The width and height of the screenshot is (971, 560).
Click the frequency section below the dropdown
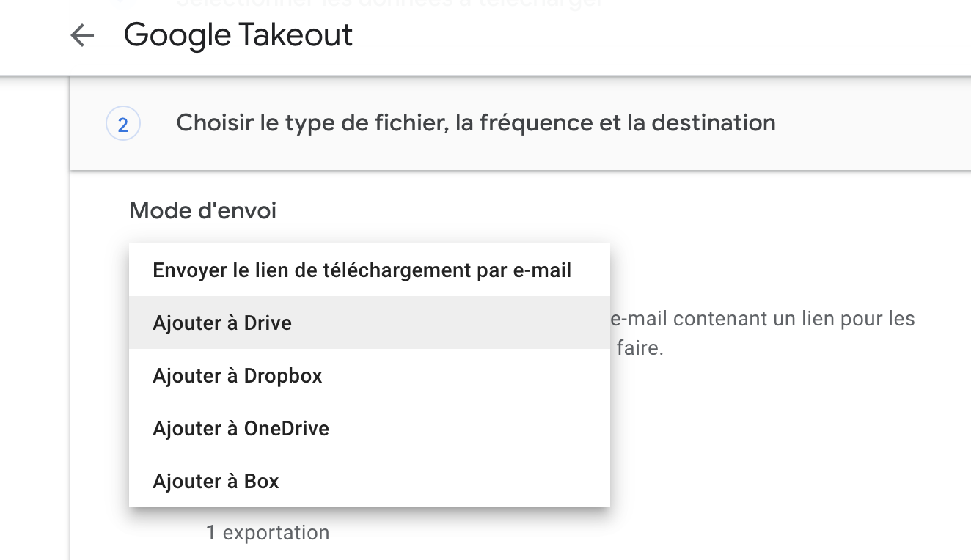coord(267,532)
